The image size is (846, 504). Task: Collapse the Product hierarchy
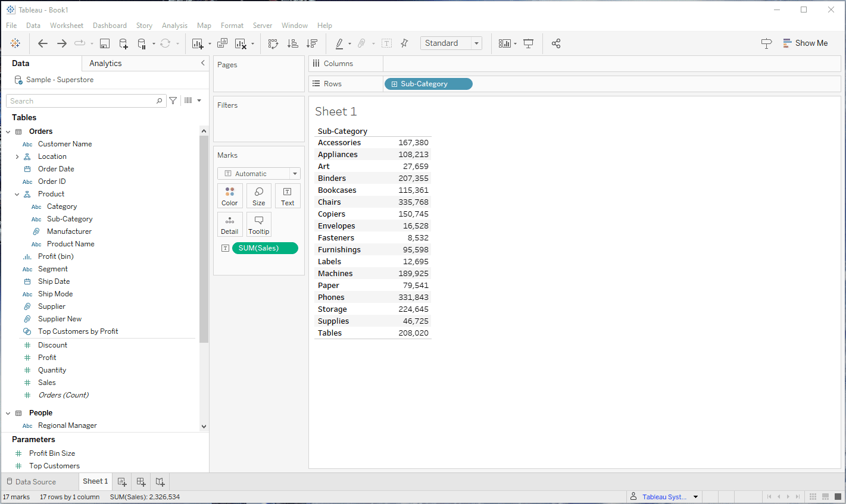[17, 194]
